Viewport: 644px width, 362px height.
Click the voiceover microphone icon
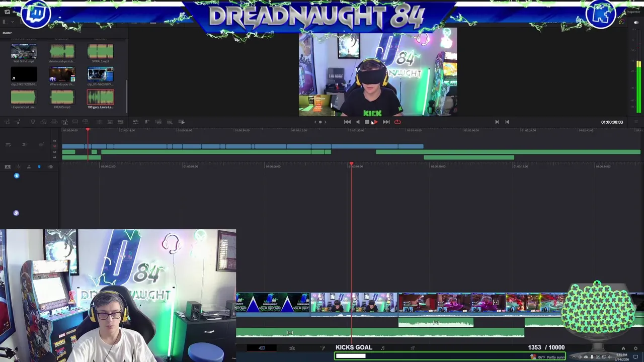(x=146, y=122)
